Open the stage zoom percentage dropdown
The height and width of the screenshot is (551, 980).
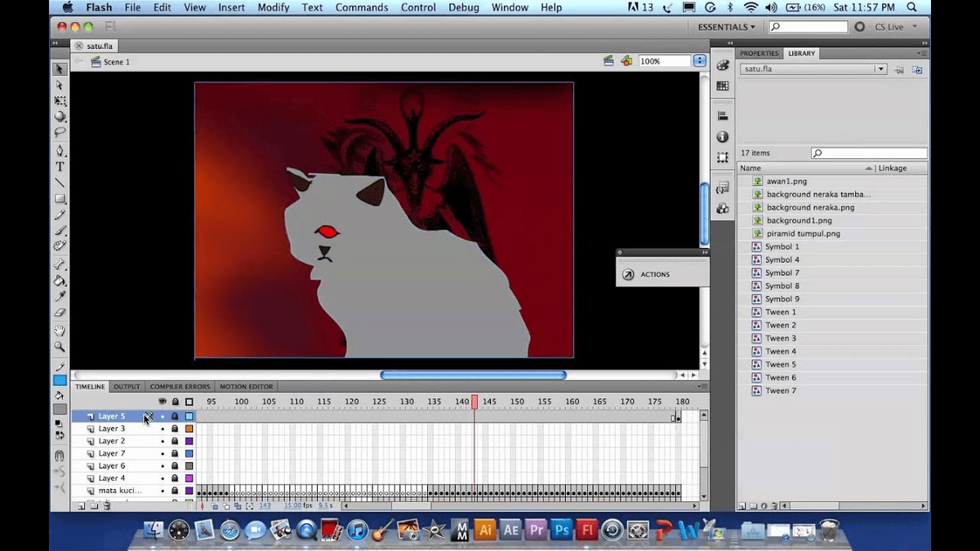[699, 61]
